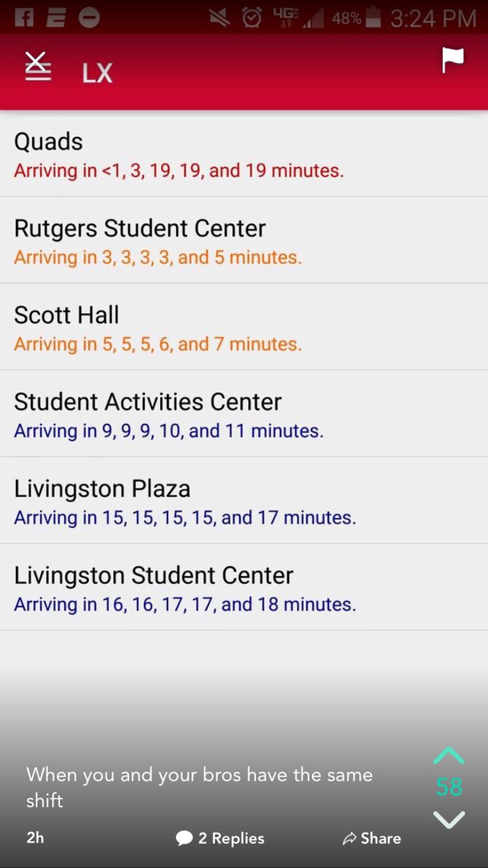Open the Scott Hall stop entry
This screenshot has height=868, width=488.
coord(244,328)
